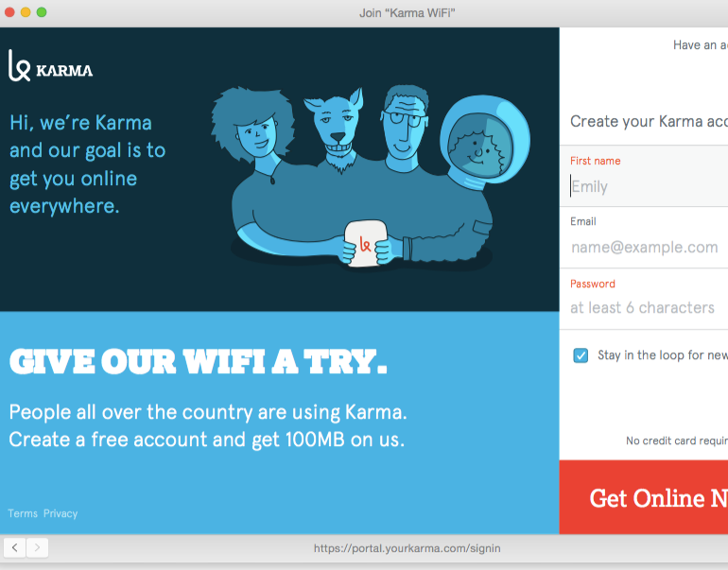Click the Get Online Now button
The height and width of the screenshot is (570, 728).
coord(644,497)
